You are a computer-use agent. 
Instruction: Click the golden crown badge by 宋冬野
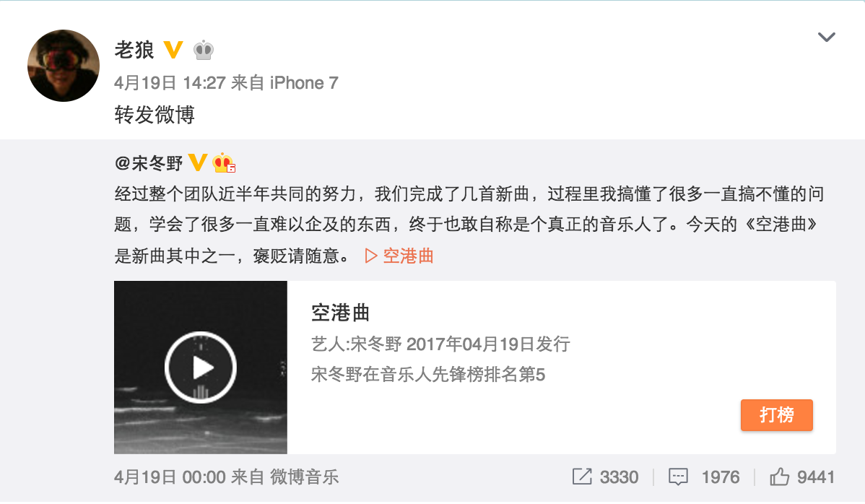coord(223,162)
